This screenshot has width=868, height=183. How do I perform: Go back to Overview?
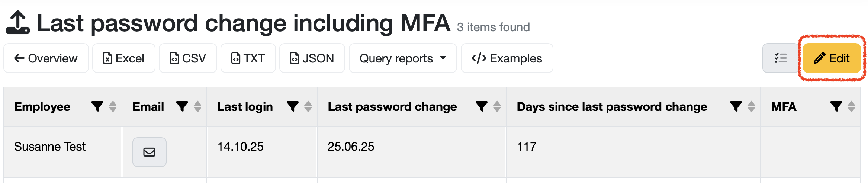point(46,58)
